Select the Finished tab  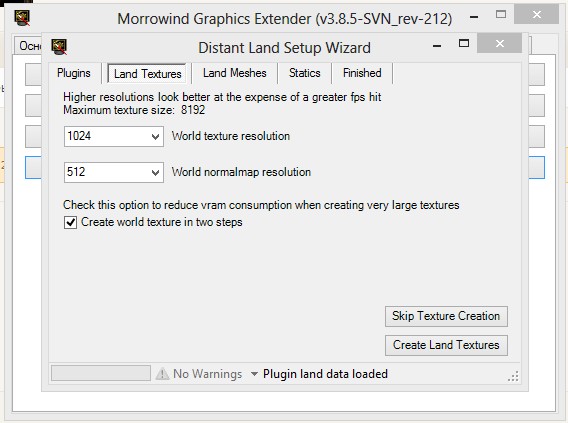pos(362,73)
